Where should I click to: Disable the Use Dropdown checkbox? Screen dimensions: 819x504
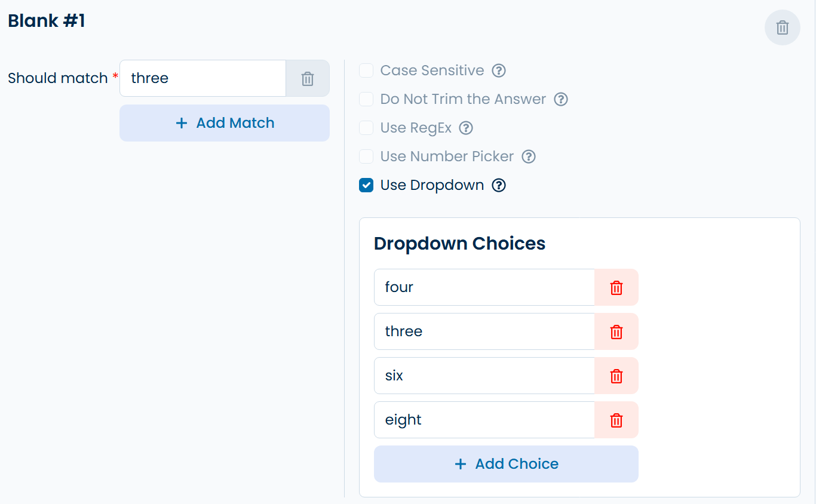(366, 185)
